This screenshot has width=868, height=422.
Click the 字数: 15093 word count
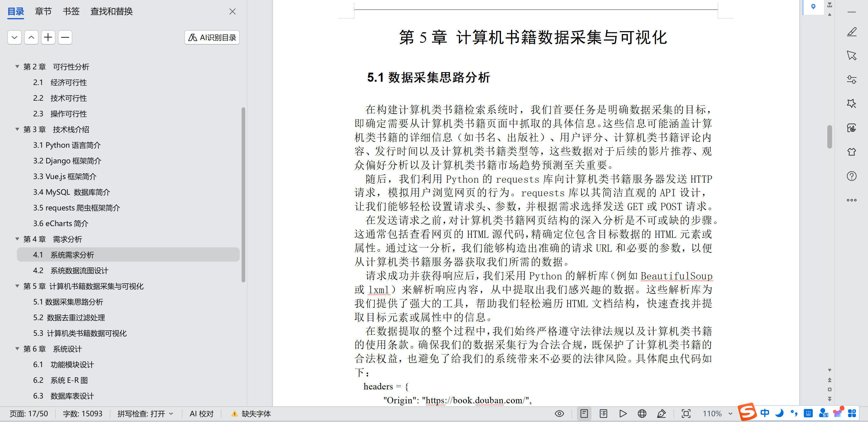coord(83,414)
